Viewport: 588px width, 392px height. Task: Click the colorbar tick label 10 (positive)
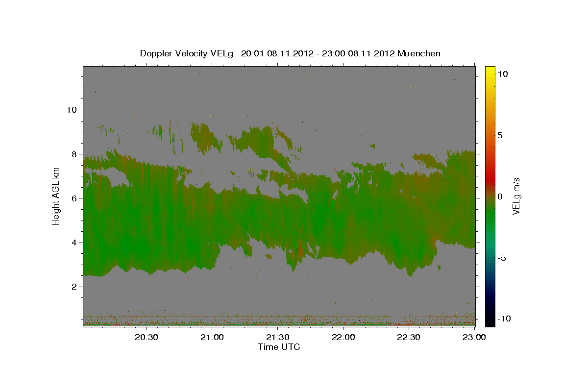coord(502,73)
